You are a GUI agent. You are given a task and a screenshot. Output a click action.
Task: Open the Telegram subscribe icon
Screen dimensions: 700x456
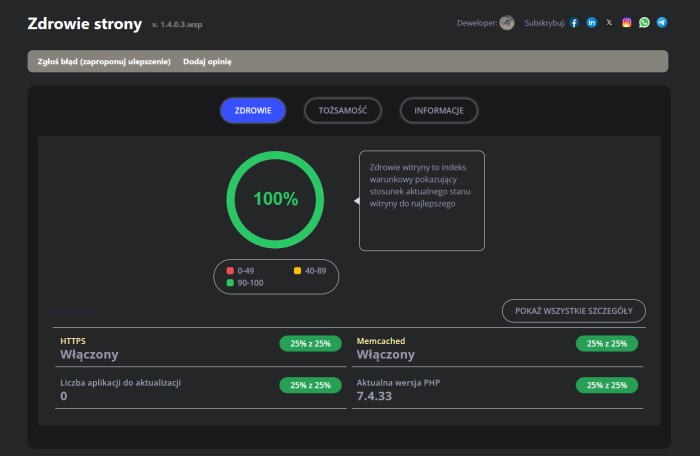[x=661, y=23]
